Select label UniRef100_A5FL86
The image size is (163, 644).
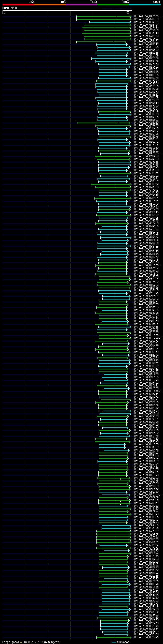tap(146, 635)
